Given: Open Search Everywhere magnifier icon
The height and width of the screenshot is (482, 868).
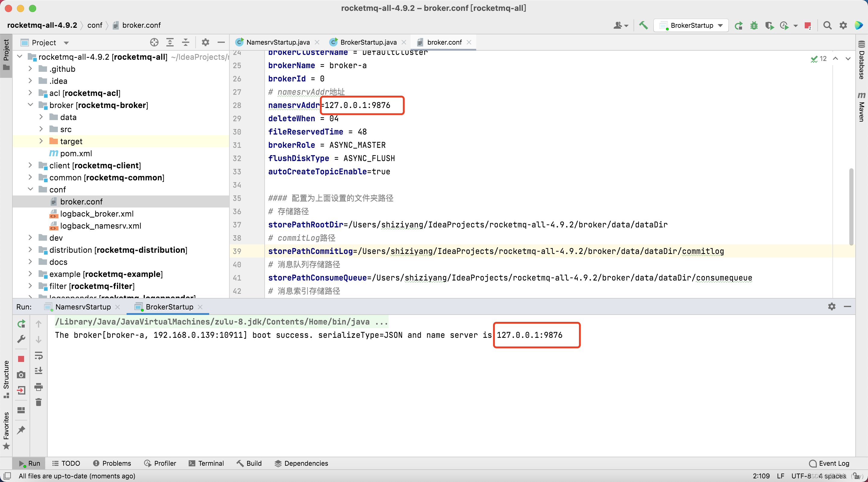Looking at the screenshot, I should pyautogui.click(x=827, y=25).
